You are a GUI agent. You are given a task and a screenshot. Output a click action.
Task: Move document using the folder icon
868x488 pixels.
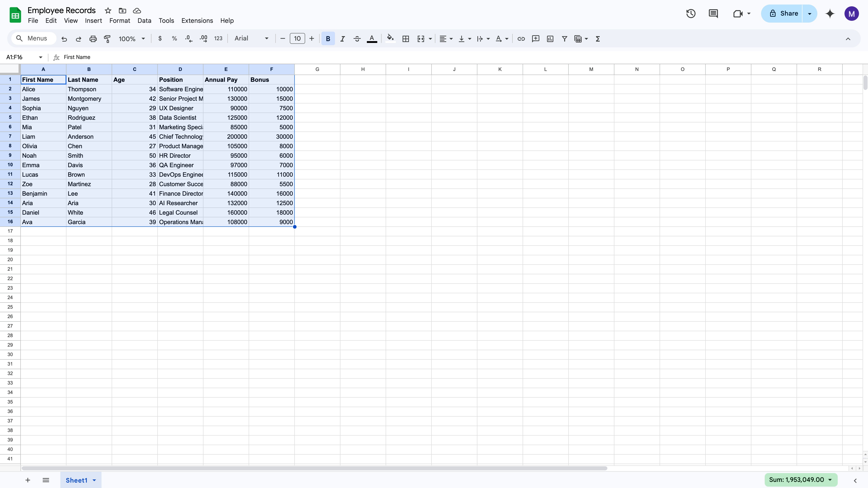coord(122,10)
